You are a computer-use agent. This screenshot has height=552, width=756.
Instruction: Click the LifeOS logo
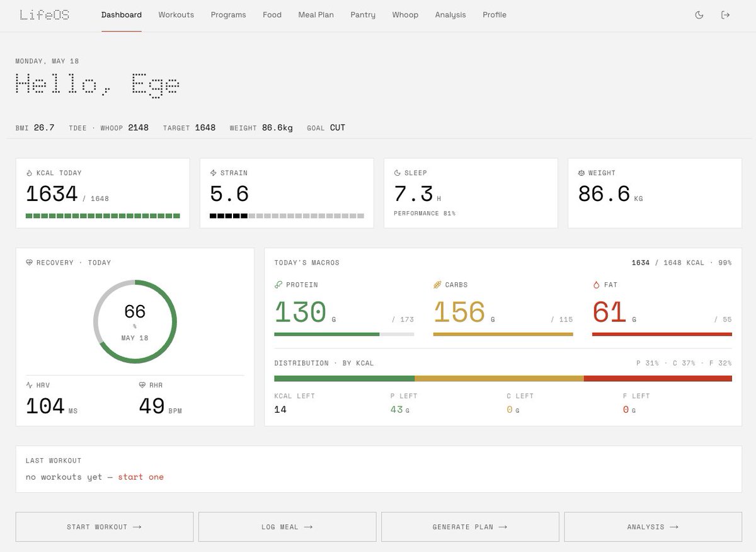coord(44,14)
